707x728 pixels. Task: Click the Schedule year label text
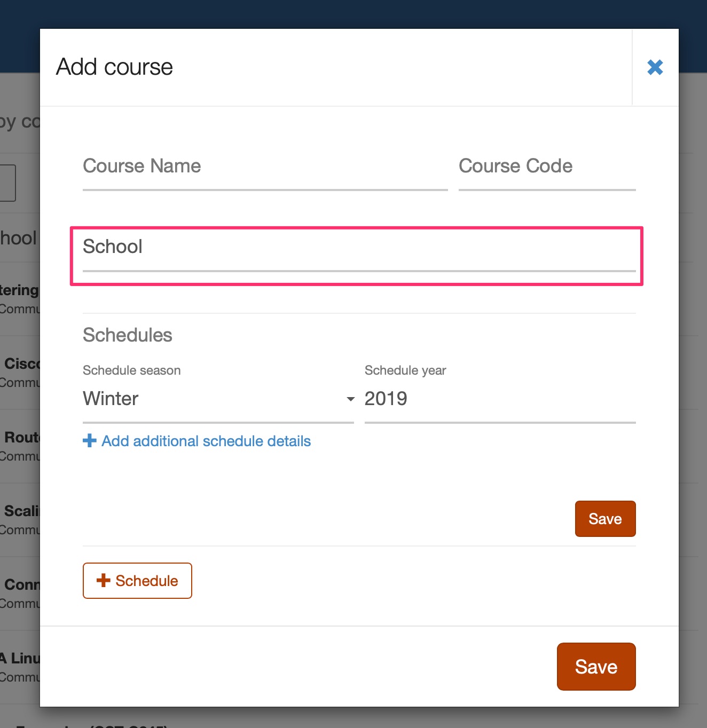(x=405, y=370)
